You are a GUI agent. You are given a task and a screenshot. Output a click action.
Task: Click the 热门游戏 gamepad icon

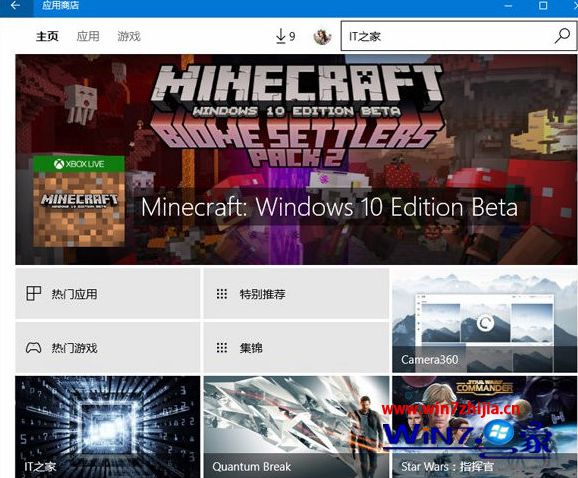33,348
